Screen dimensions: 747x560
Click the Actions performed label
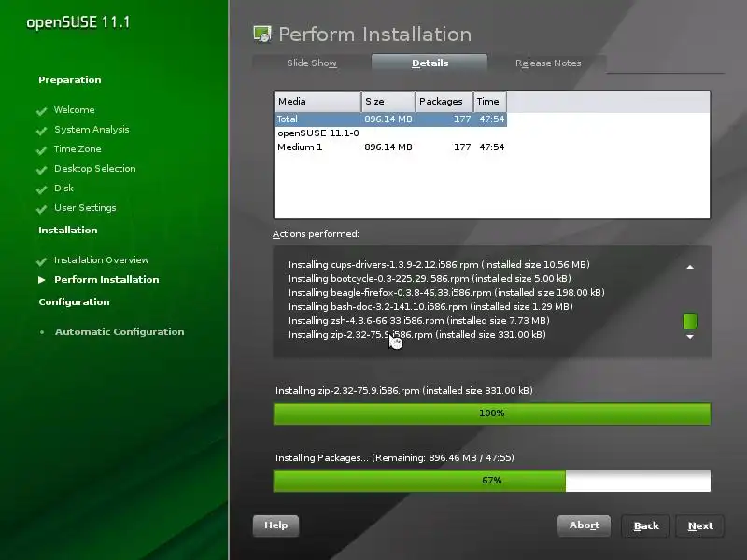pos(316,234)
